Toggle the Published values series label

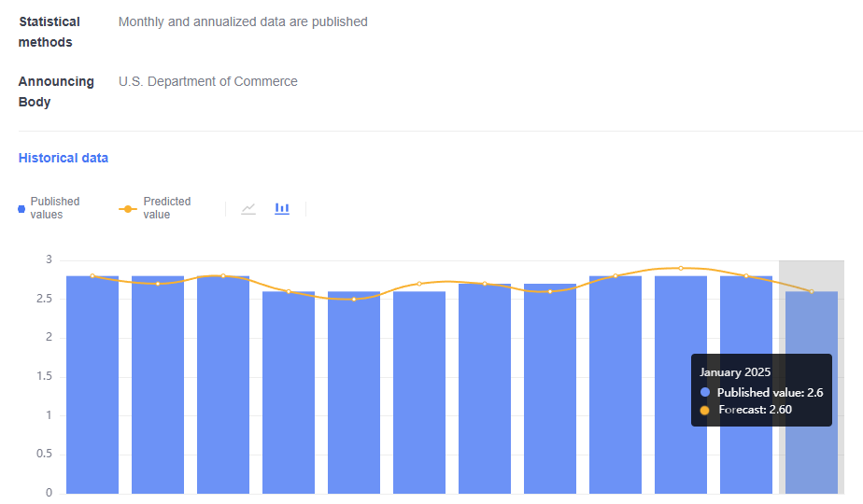[54, 208]
